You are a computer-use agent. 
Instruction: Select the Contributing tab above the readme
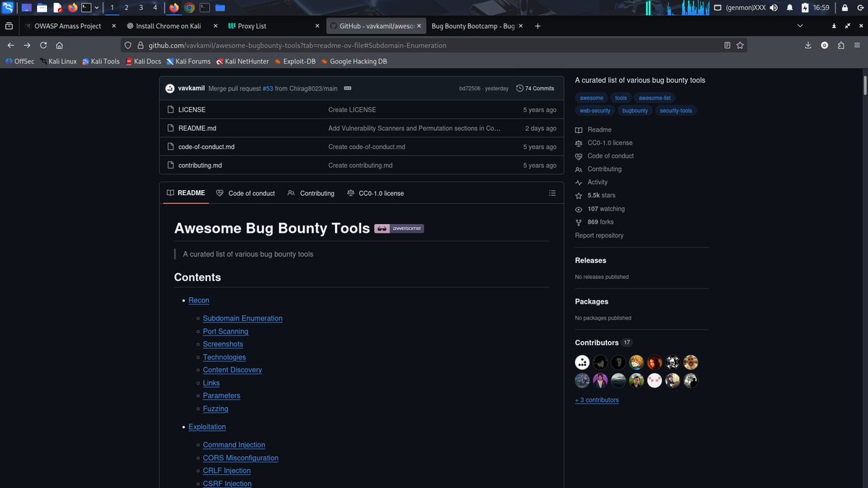click(x=311, y=193)
